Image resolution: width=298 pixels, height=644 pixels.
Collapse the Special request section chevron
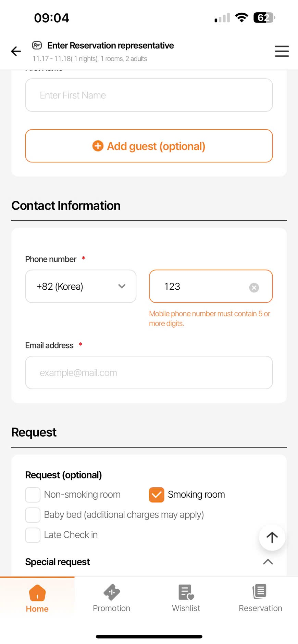click(x=268, y=562)
